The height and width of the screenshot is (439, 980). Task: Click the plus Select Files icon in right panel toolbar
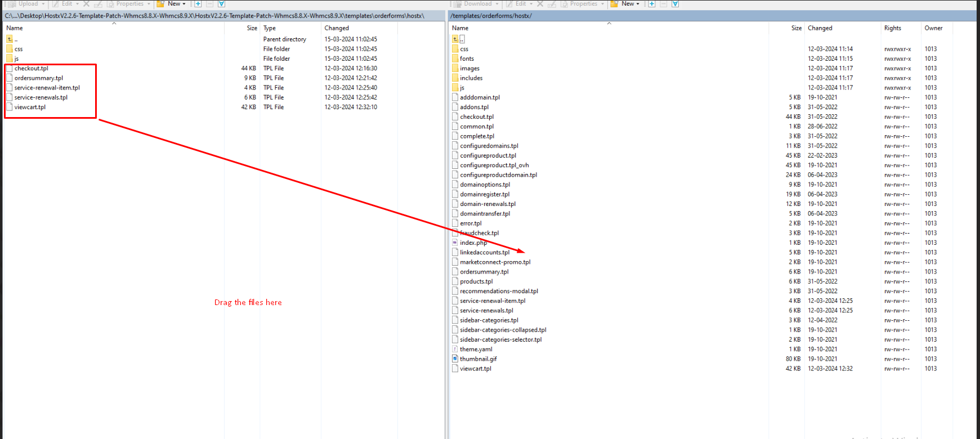point(652,4)
